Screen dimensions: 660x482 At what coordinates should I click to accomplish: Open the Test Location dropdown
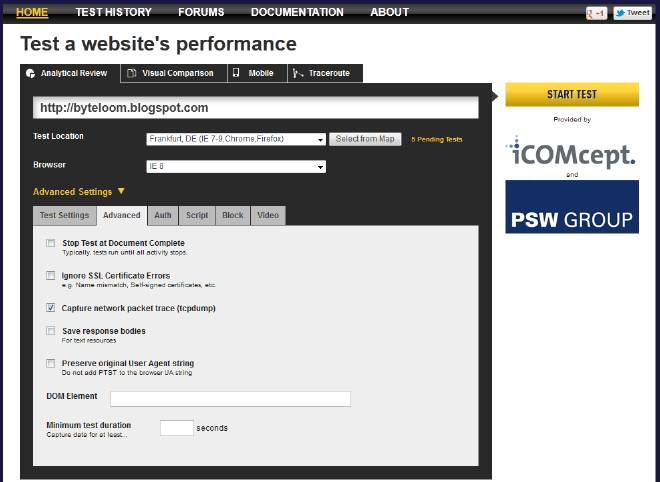coord(236,139)
